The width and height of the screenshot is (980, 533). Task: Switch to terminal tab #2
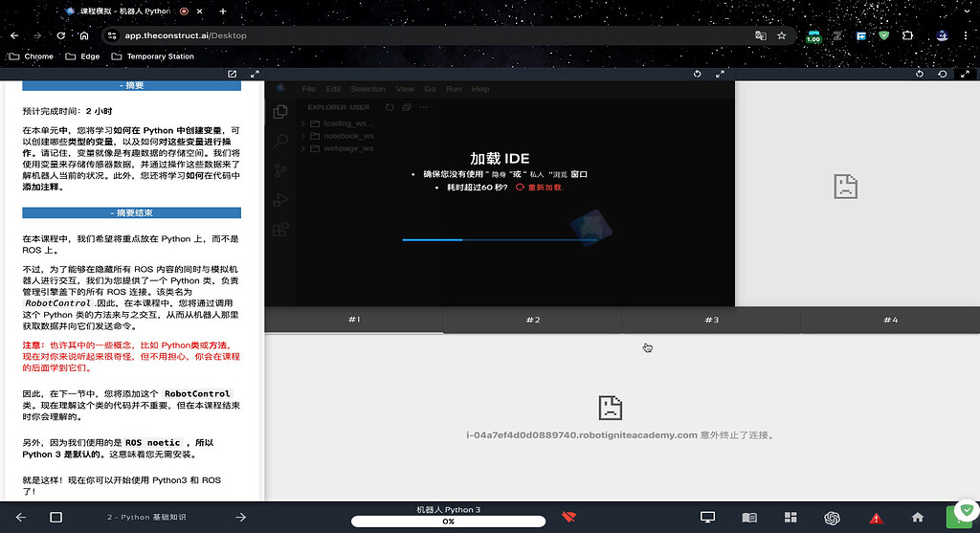click(x=532, y=320)
